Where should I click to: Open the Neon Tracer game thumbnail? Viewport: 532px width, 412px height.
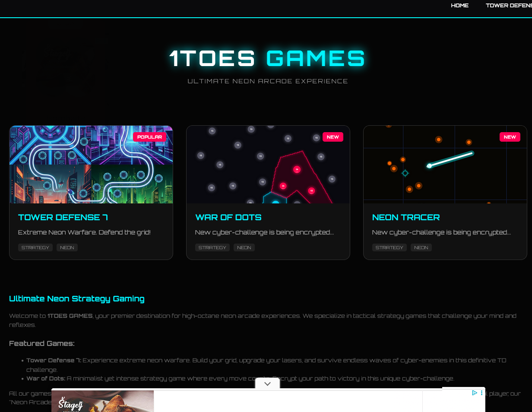pyautogui.click(x=445, y=165)
